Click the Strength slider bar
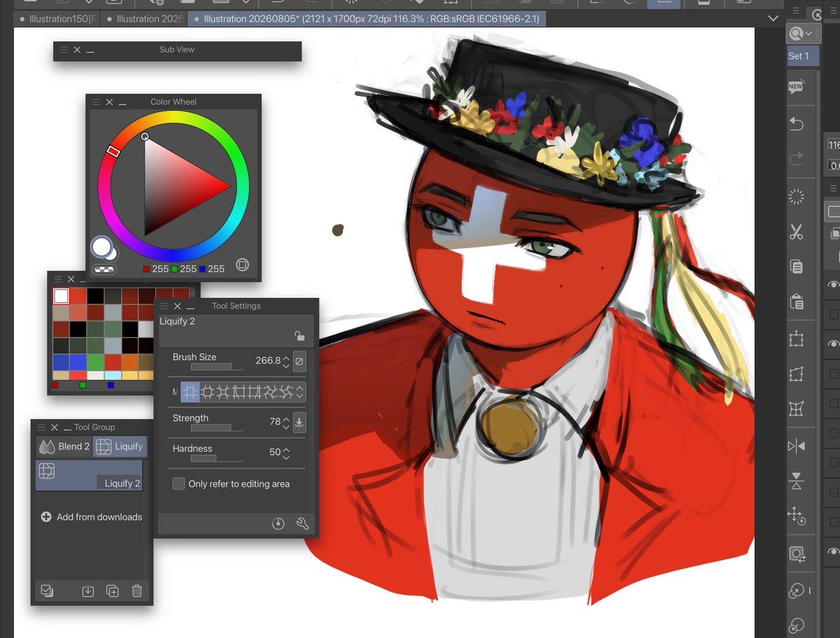 coord(216,427)
